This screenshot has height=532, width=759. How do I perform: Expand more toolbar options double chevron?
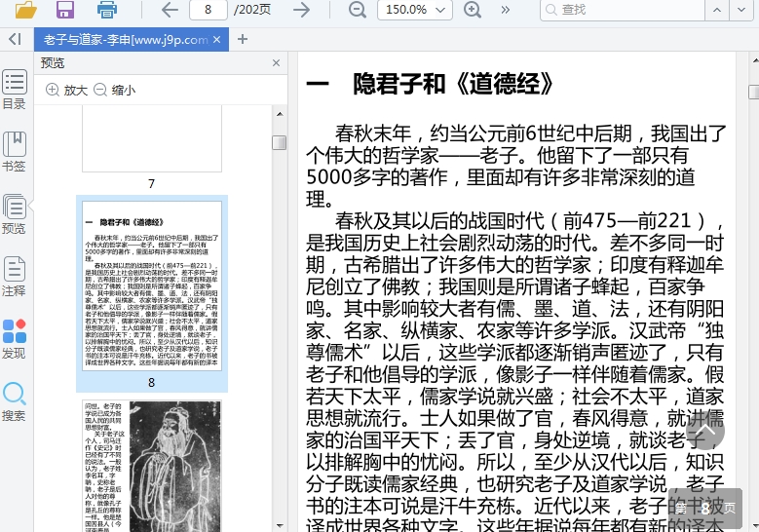[507, 10]
